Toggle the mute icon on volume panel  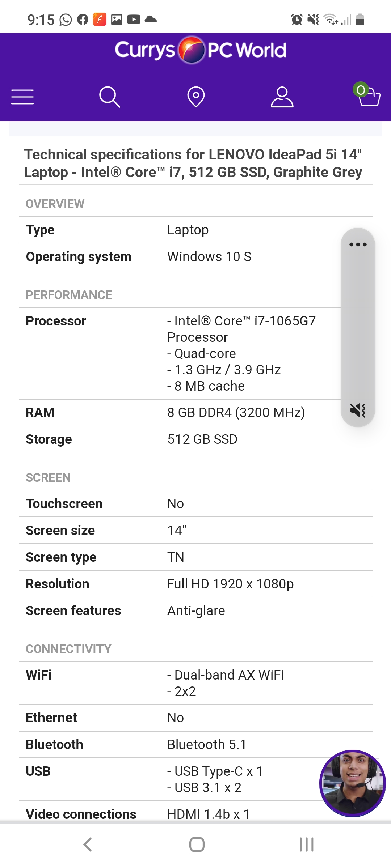coord(358,410)
